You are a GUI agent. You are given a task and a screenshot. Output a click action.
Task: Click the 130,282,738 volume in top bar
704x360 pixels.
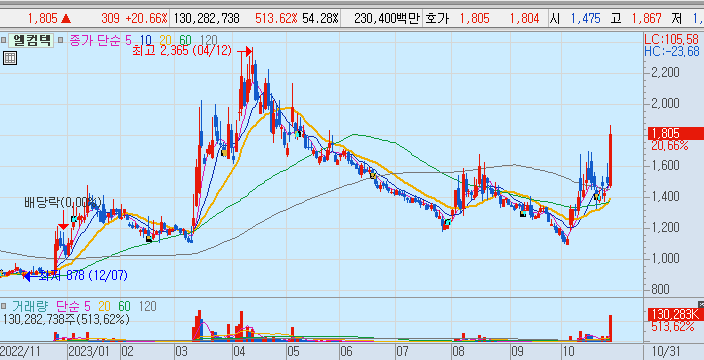point(206,18)
